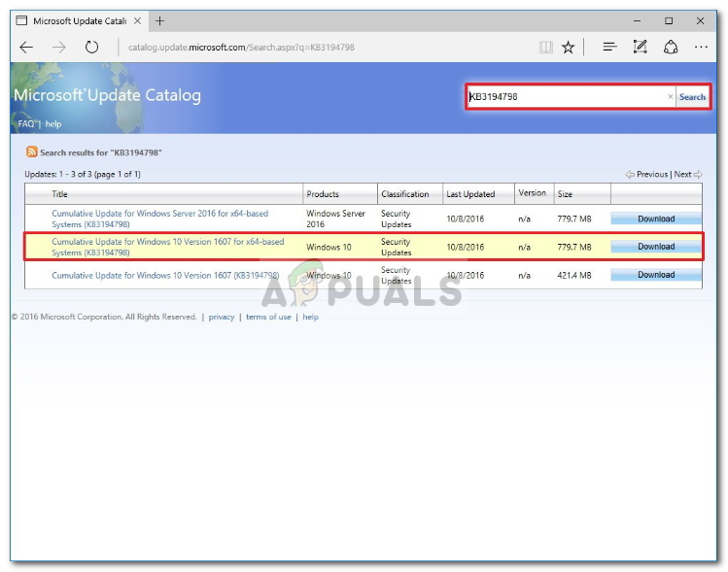Open the FAQ link in the header
This screenshot has height=572, width=728.
pos(25,124)
